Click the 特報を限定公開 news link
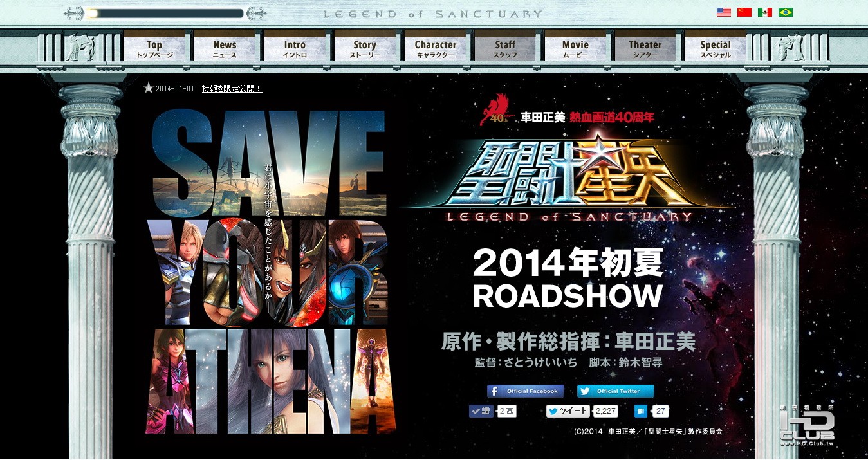 click(232, 89)
